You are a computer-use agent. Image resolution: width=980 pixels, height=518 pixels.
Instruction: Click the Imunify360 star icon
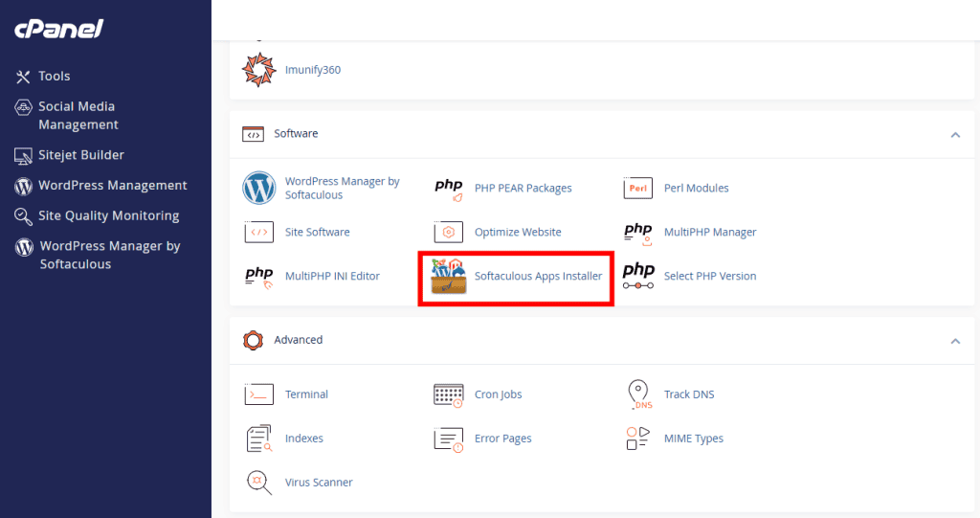coord(258,70)
